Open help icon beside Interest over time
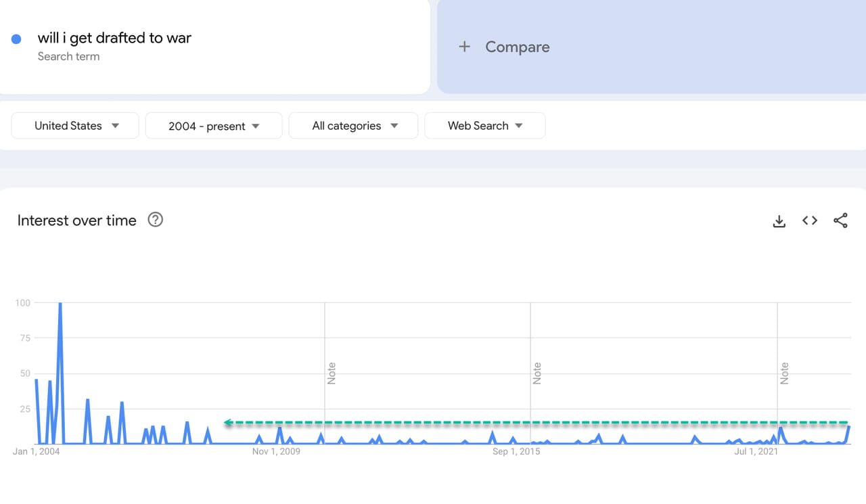 pos(156,220)
